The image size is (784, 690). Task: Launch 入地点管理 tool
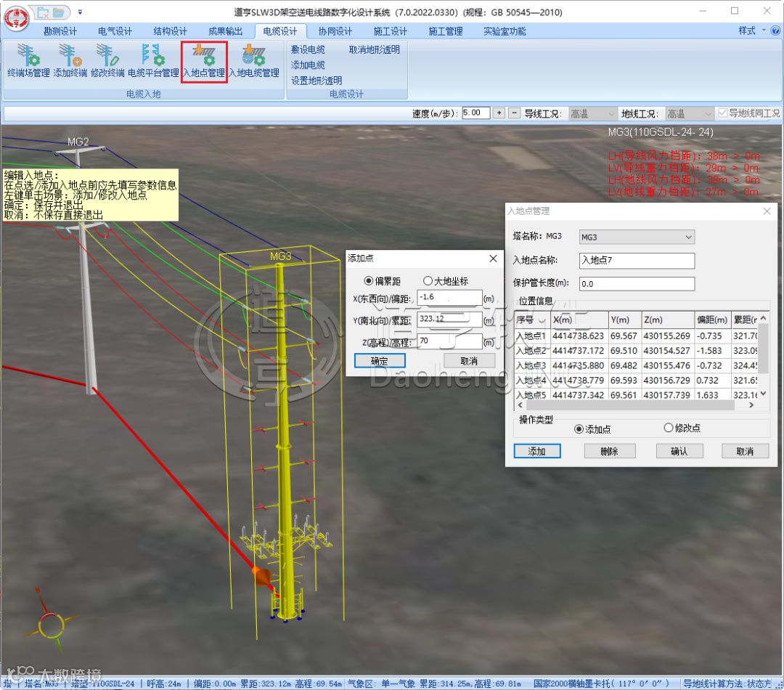pyautogui.click(x=204, y=61)
